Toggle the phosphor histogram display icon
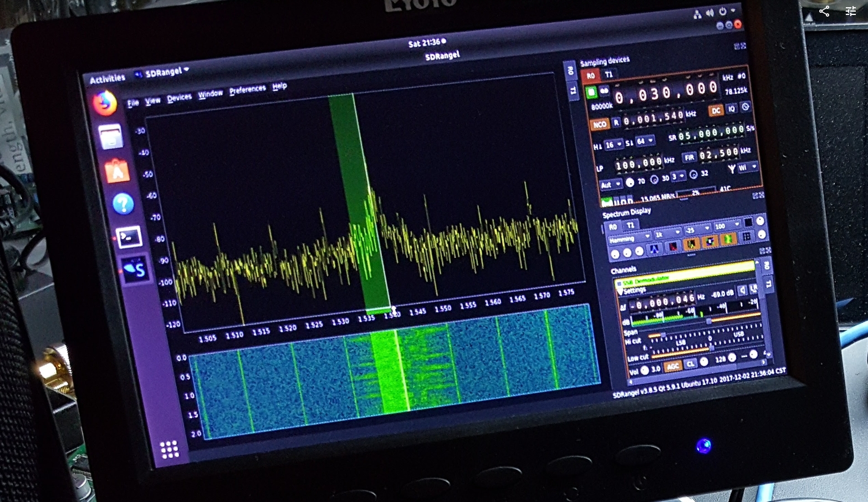Viewport: 868px width, 502px height. [x=691, y=244]
